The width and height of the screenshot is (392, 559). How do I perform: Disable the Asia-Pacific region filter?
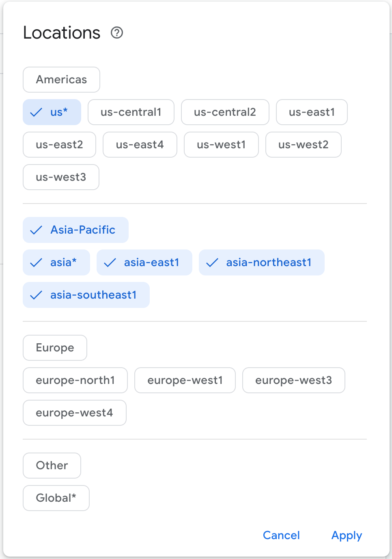(75, 230)
